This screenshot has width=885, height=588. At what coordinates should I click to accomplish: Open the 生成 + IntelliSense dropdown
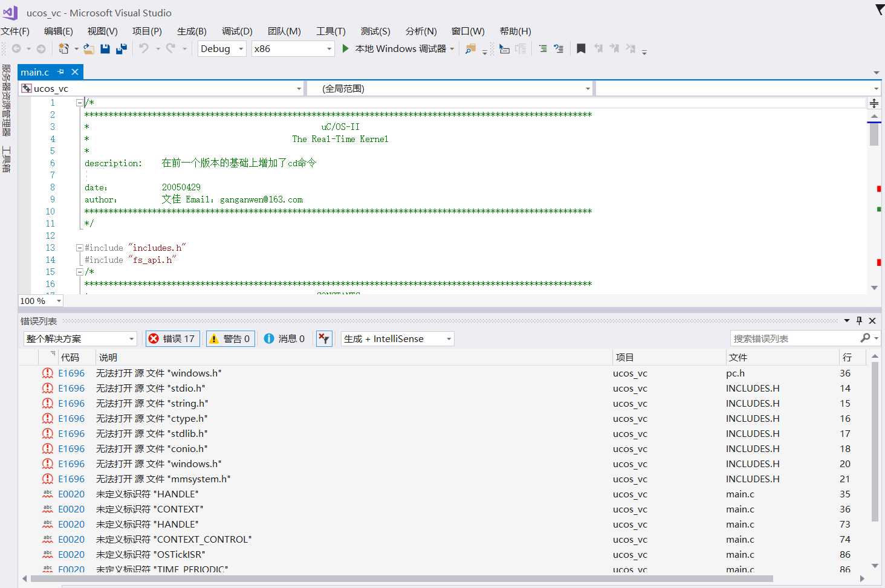397,338
